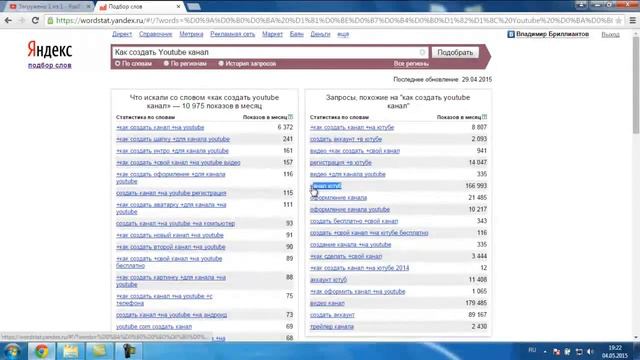Click the Подобрать button
The width and height of the screenshot is (640, 360).
(455, 52)
